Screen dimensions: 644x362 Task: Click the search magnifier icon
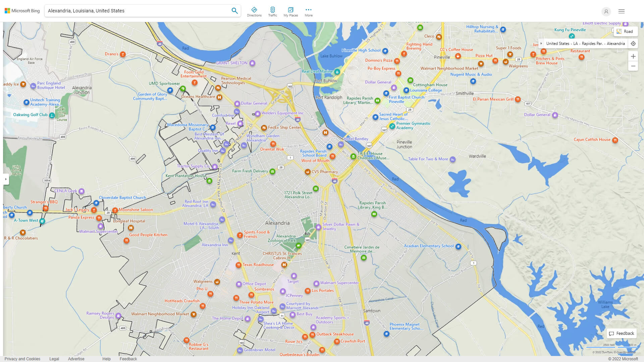pyautogui.click(x=234, y=10)
